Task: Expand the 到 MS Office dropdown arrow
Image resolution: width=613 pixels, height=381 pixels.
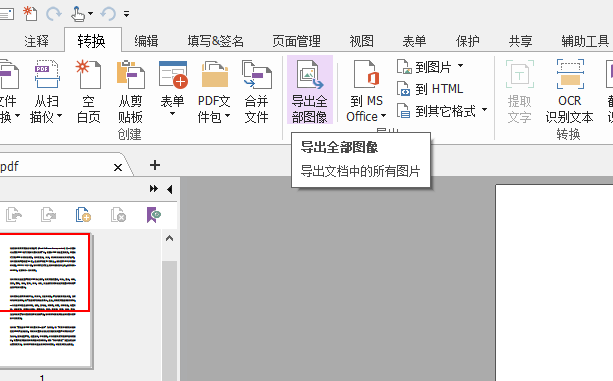Action: (x=384, y=116)
